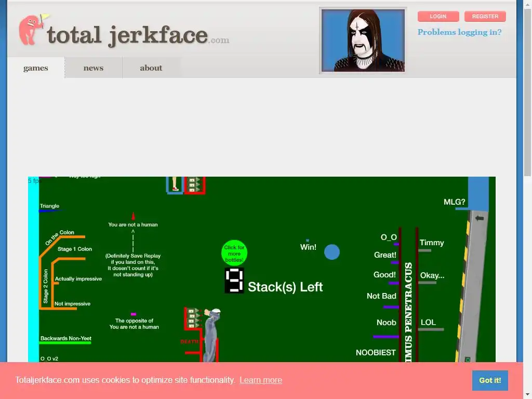Click the 'O_O' score label
Image resolution: width=532 pixels, height=399 pixels.
point(389,237)
